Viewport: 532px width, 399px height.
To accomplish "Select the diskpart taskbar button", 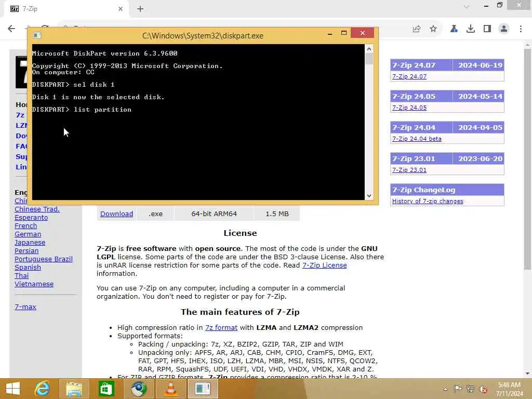I will 203,389.
